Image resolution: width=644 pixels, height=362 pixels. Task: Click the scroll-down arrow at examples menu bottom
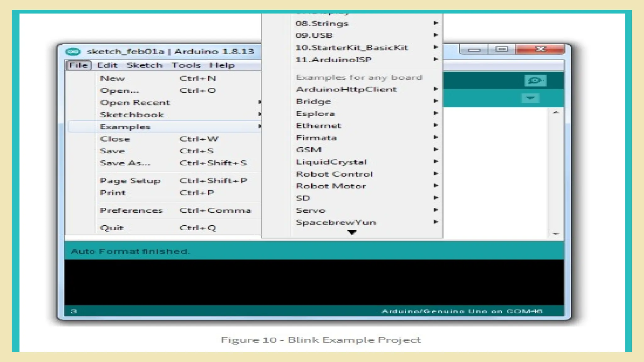click(x=352, y=233)
